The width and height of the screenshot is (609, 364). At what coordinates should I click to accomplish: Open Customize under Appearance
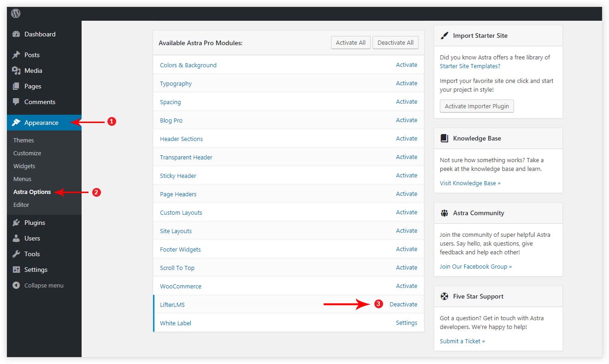(27, 153)
